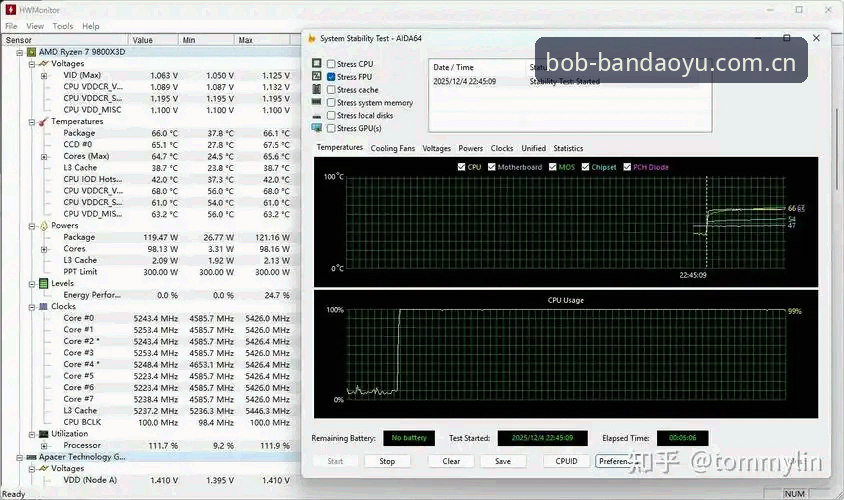Image resolution: width=844 pixels, height=500 pixels.
Task: Click the Save button
Action: coord(503,461)
